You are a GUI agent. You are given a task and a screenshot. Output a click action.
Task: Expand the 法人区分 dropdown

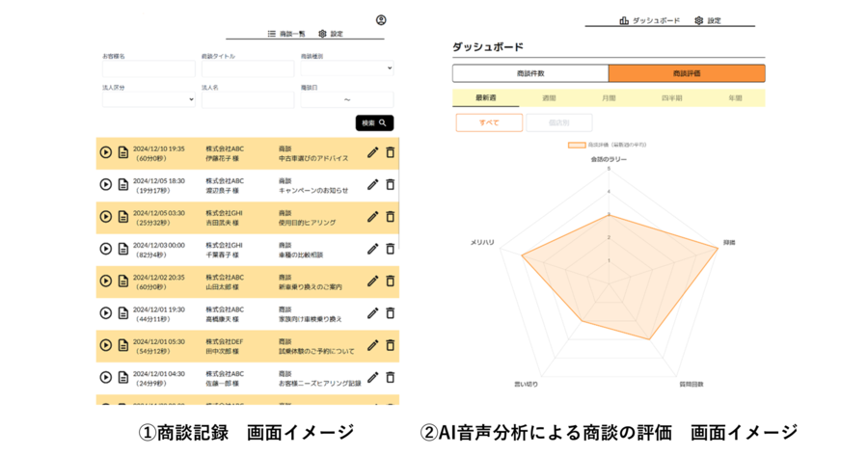(149, 99)
